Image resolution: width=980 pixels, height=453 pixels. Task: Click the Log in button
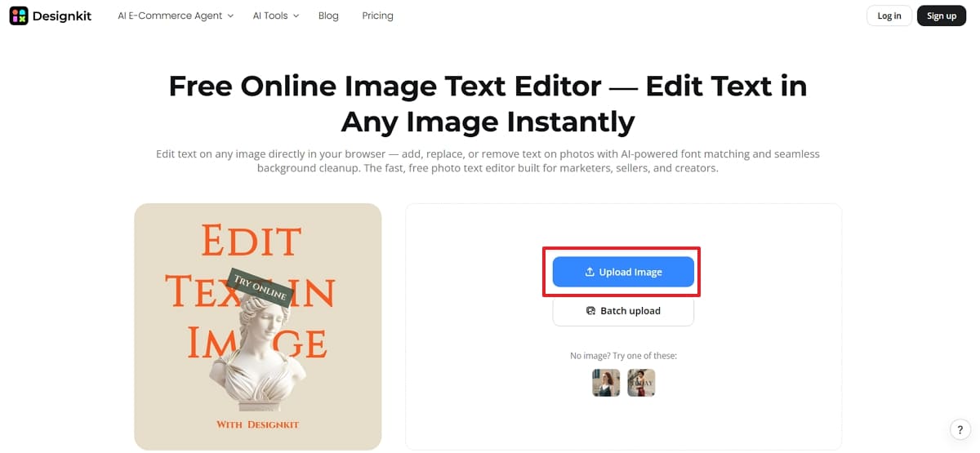(889, 16)
